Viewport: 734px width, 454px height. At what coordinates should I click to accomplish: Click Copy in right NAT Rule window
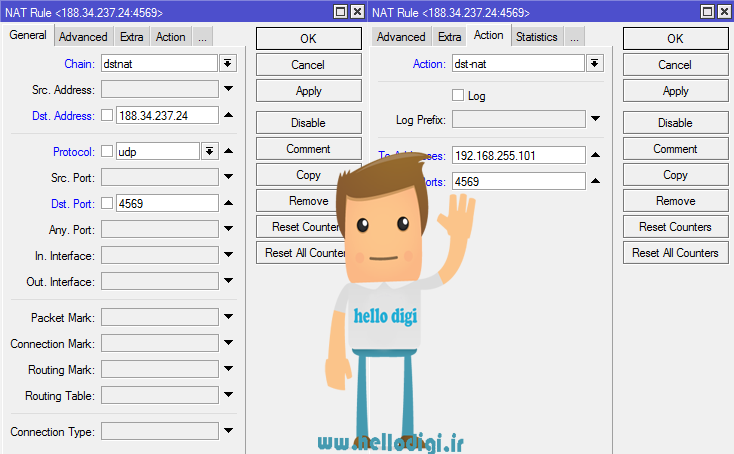point(675,175)
